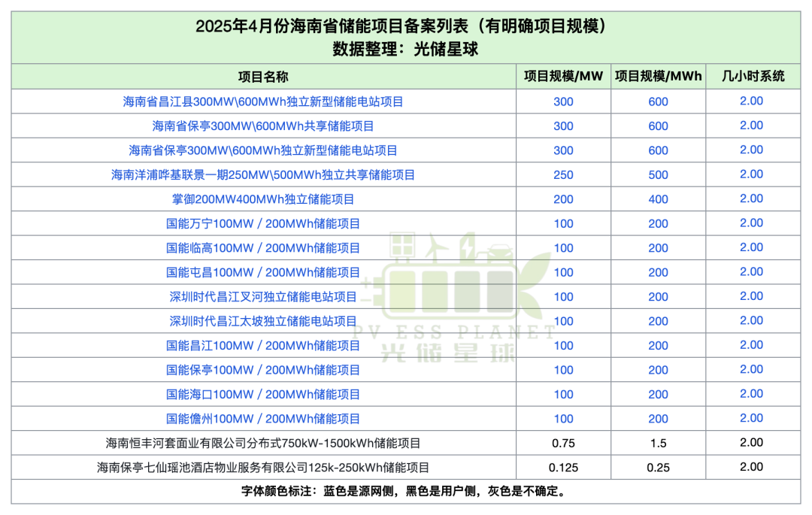Click '海南省保亭300MW\600MWh独立新型储能电站项目' row name
This screenshot has width=812, height=515.
click(263, 150)
